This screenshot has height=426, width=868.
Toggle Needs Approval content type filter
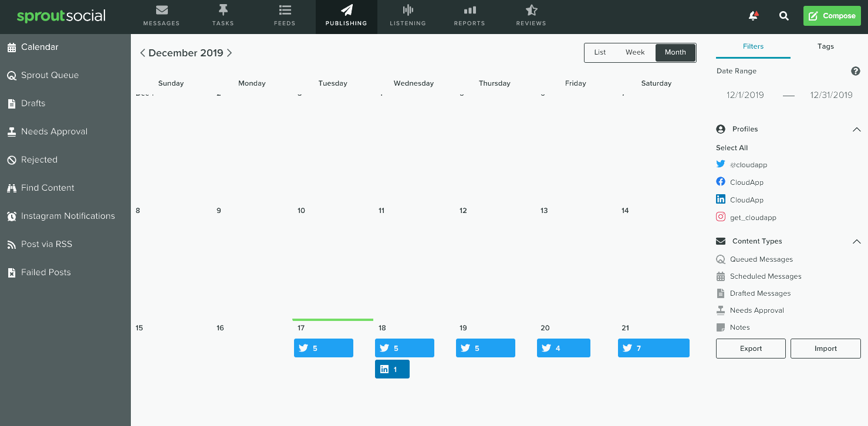(750, 310)
